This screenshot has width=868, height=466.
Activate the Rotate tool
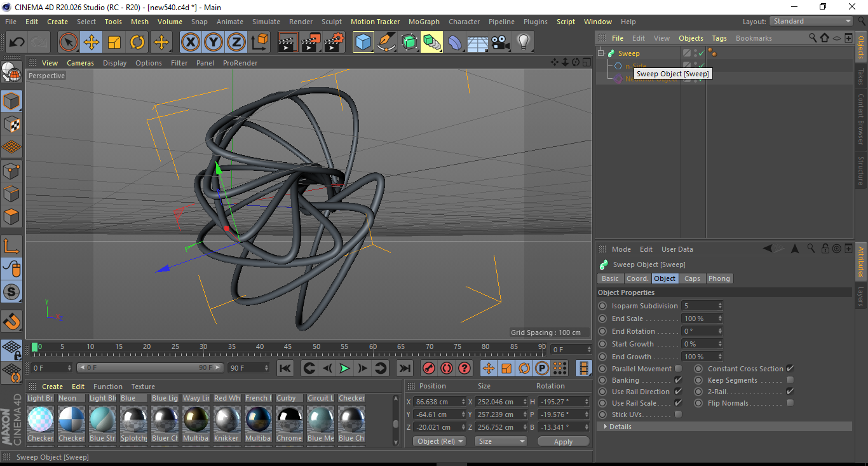137,43
